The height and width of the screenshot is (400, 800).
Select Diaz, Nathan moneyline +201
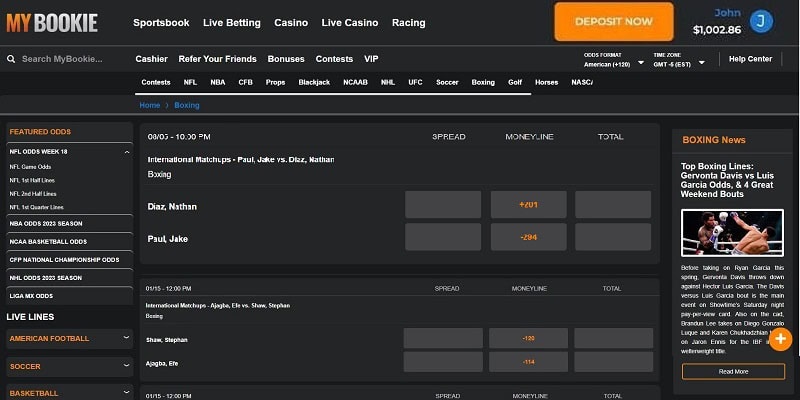529,205
